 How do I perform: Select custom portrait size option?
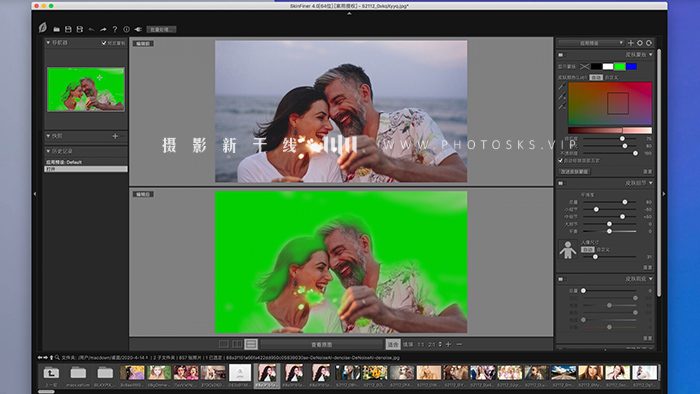(x=603, y=249)
